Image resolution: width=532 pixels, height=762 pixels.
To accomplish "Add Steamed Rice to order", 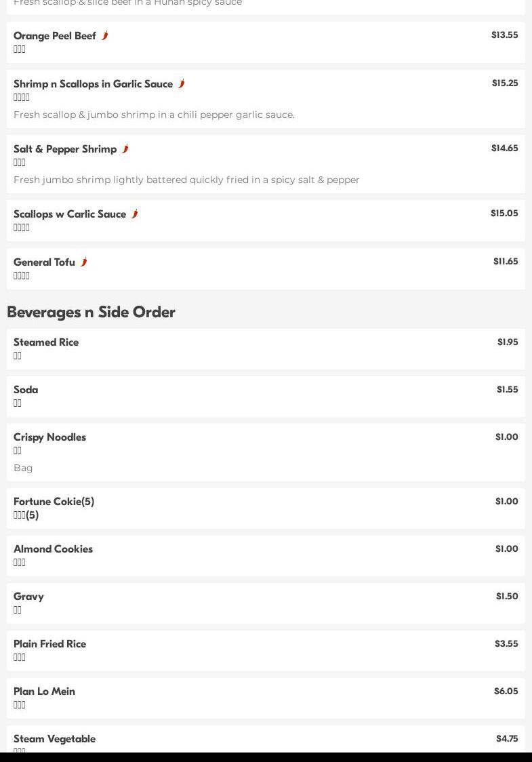I will pyautogui.click(x=46, y=342).
